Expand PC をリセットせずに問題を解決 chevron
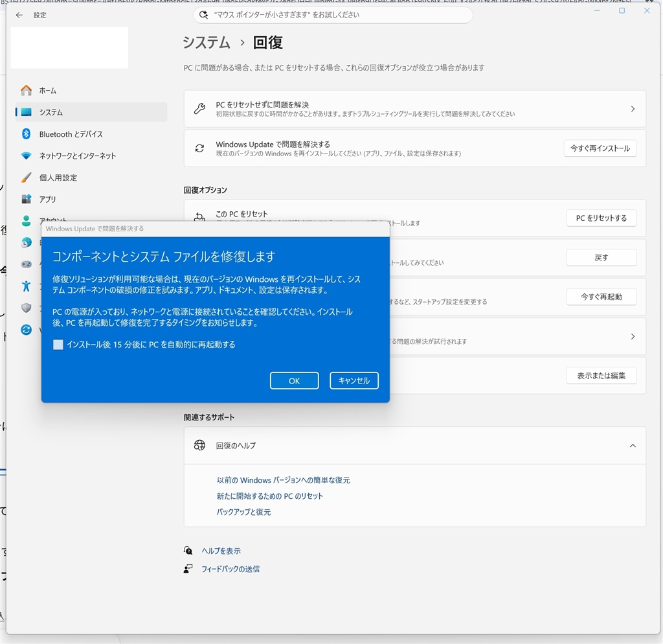 point(633,109)
